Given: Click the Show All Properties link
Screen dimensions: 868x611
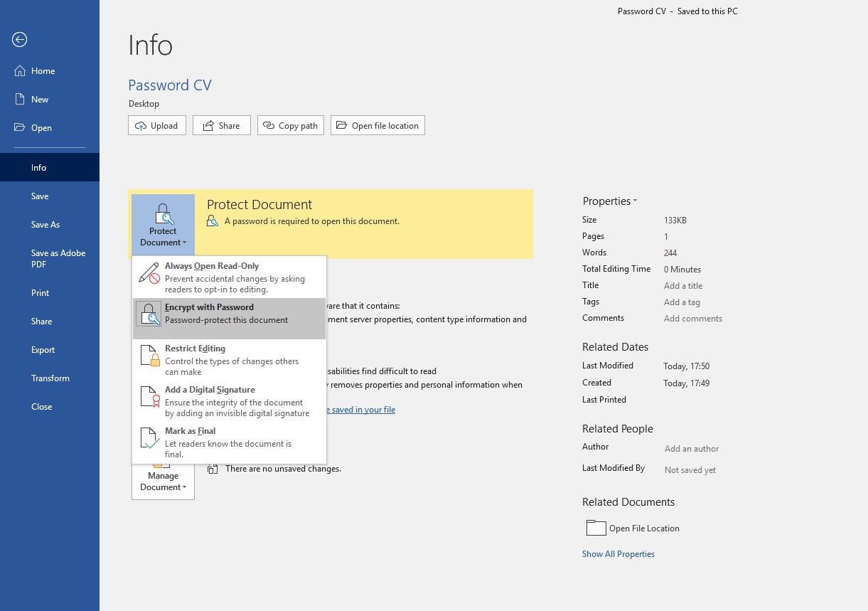Looking at the screenshot, I should pos(618,554).
